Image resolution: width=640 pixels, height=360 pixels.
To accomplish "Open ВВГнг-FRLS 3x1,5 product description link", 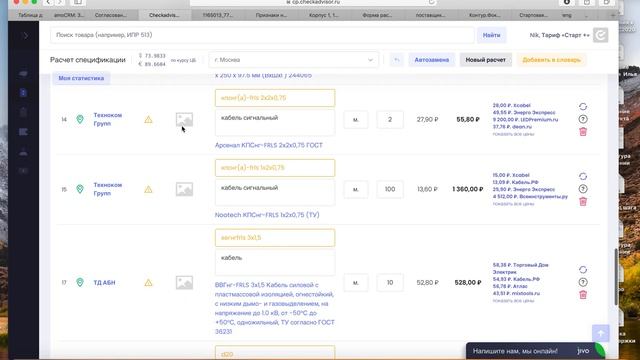I will coord(275,308).
